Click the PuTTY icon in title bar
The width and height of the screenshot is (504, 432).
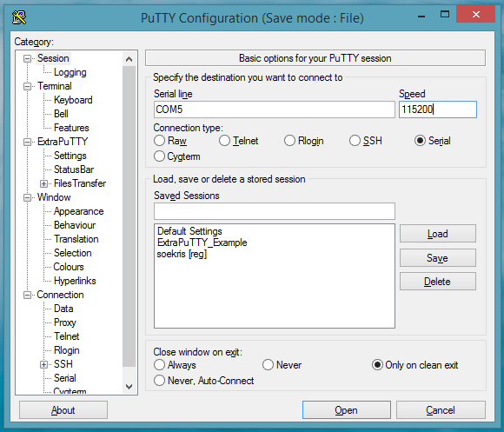click(x=19, y=17)
